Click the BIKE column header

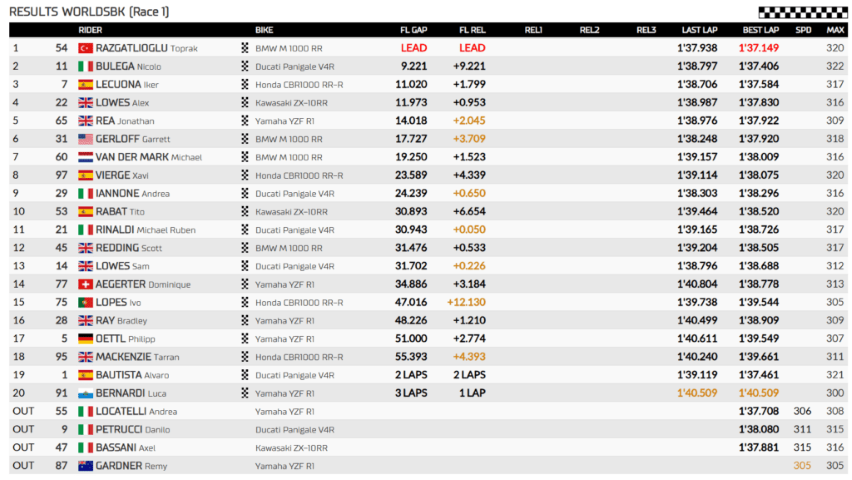click(x=264, y=30)
